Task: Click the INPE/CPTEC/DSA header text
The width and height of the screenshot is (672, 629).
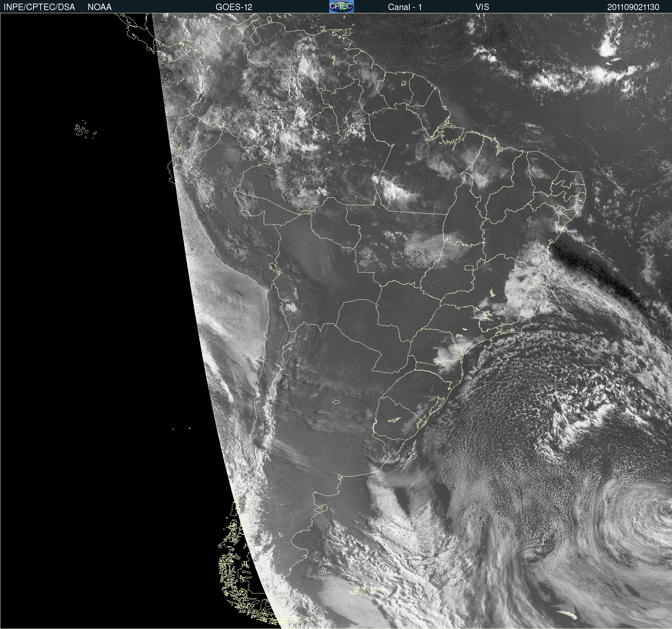Action: (x=39, y=7)
